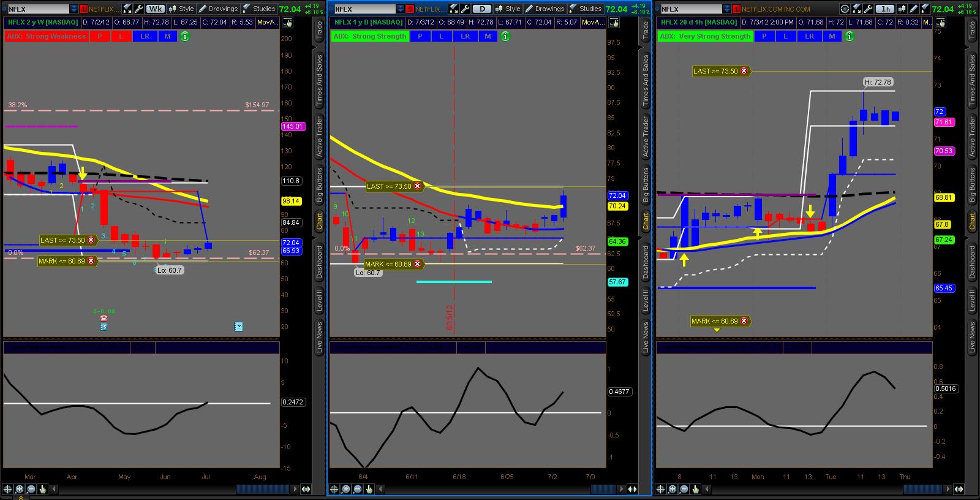Open Drawings menu in weekly chart
The width and height of the screenshot is (980, 500).
click(x=218, y=9)
